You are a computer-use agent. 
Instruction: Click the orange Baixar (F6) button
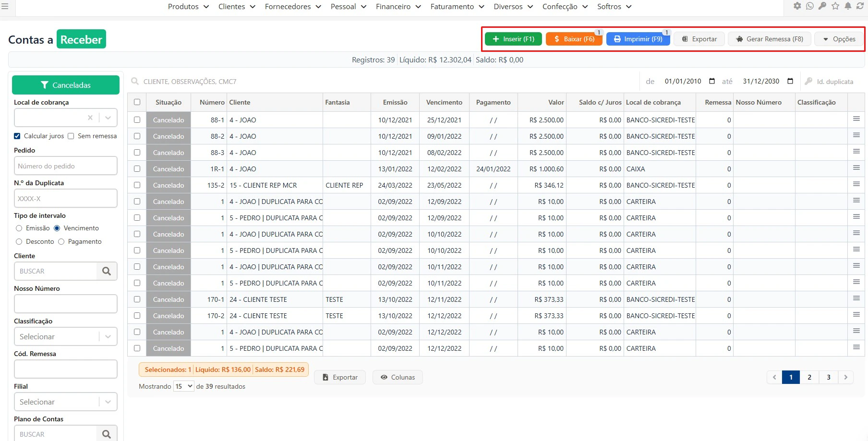(x=574, y=39)
